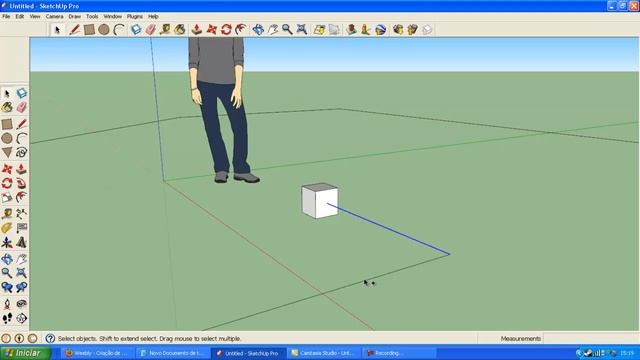Click the status bar help question-mark icon
The width and height of the screenshot is (640, 360).
(x=50, y=338)
